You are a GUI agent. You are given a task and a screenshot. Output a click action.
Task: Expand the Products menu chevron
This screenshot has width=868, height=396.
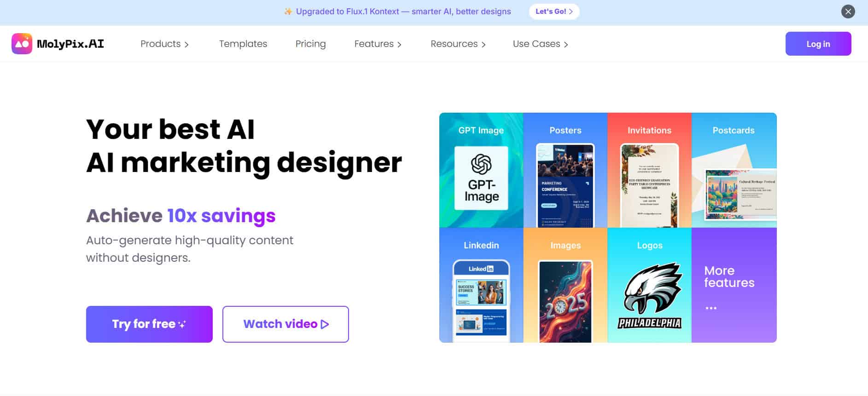(186, 45)
